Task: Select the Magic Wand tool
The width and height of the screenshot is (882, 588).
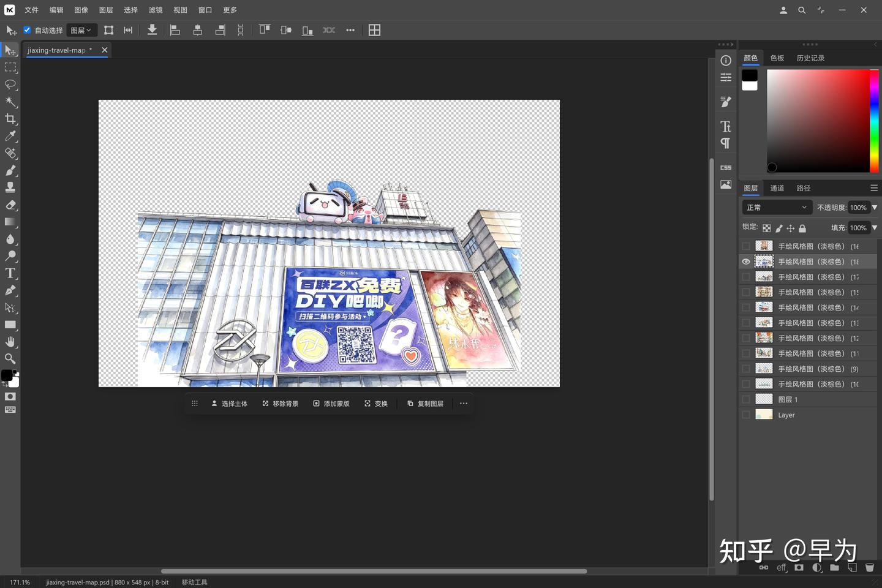Action: click(10, 102)
